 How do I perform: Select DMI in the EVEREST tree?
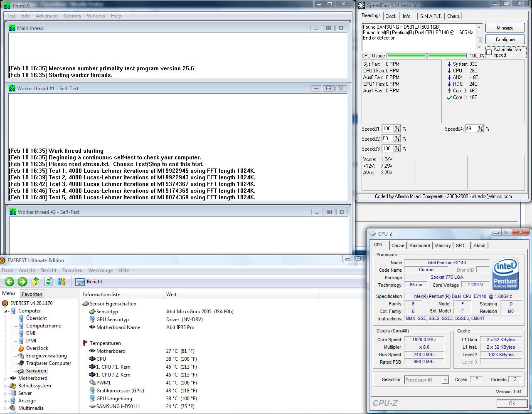(31, 333)
